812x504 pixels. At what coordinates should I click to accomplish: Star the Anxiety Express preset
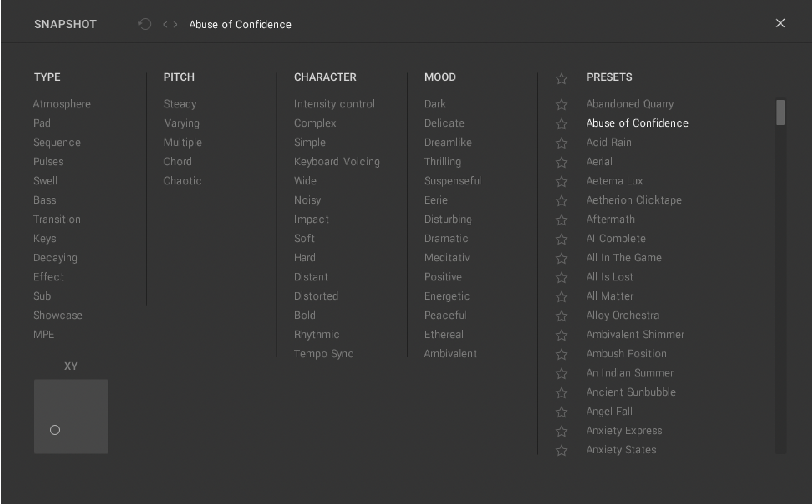561,431
